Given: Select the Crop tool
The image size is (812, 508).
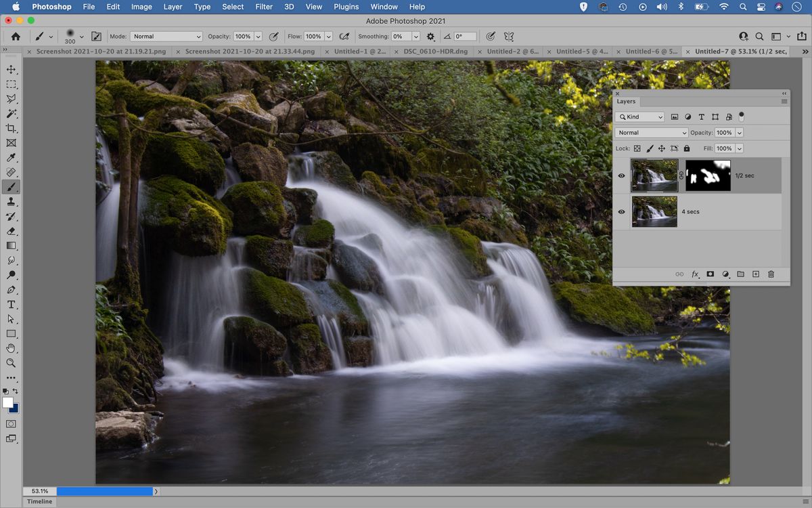Looking at the screenshot, I should coord(11,128).
